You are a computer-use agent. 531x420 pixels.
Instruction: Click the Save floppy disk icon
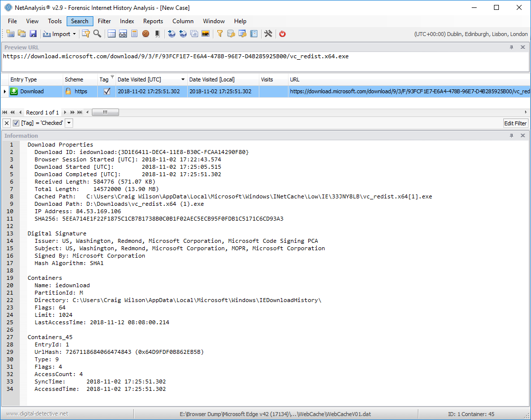(x=33, y=34)
